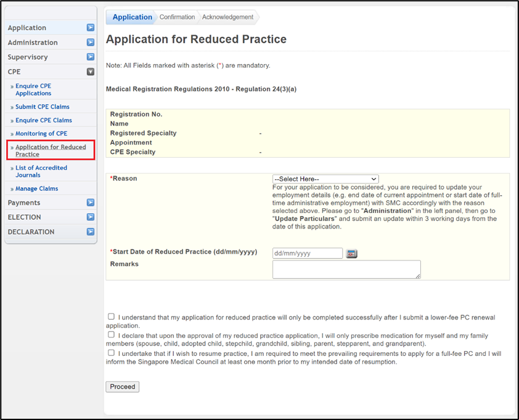Open the Enquire CPE Applications link

[33, 90]
